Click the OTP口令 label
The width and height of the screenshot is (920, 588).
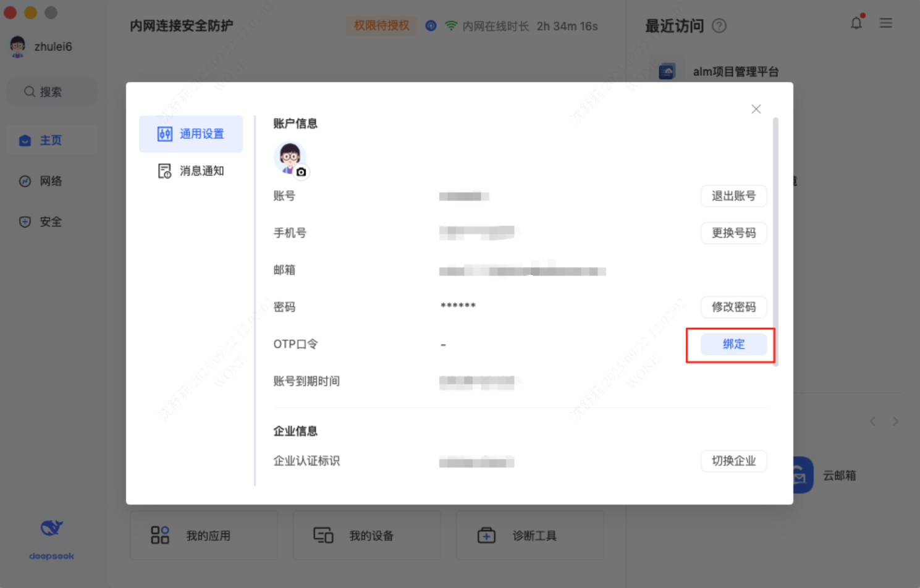[295, 344]
